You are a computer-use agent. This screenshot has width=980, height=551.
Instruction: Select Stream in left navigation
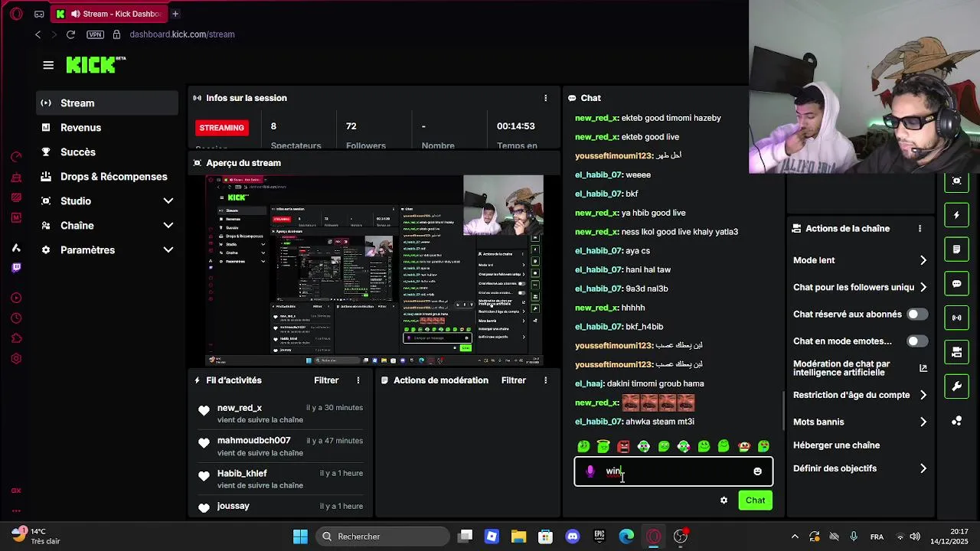coord(107,103)
